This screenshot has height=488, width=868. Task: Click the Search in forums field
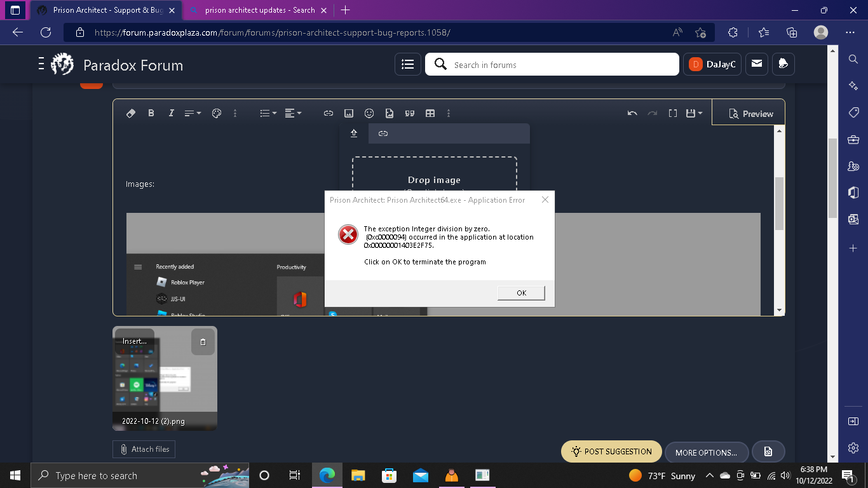click(552, 64)
